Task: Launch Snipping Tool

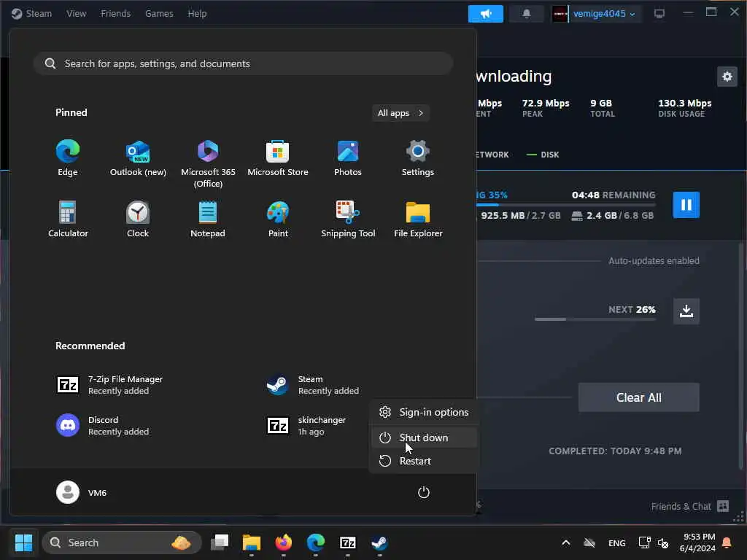Action: coord(348,219)
